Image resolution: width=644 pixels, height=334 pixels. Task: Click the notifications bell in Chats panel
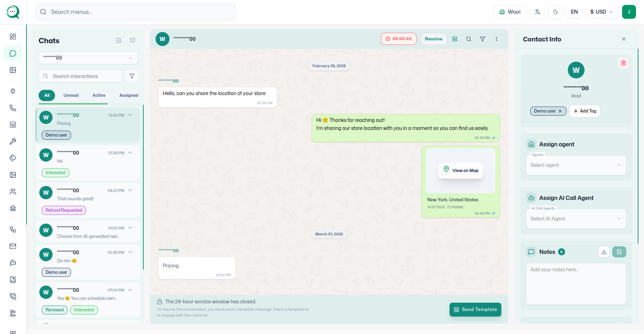click(133, 40)
